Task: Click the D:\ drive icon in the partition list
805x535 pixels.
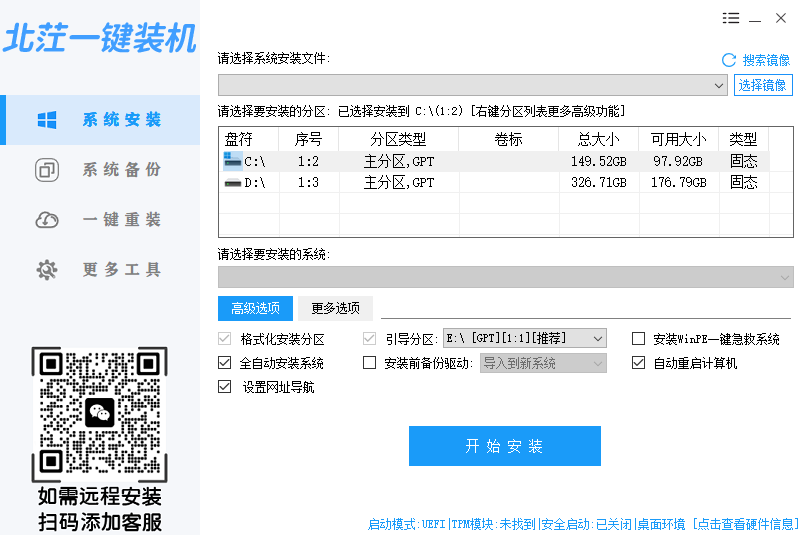Action: [233, 183]
